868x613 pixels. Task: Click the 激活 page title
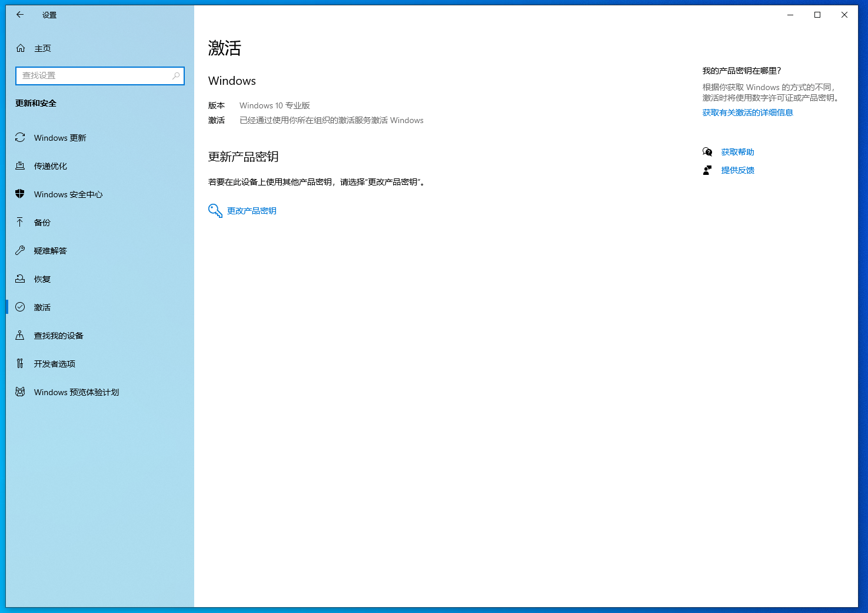coord(225,48)
